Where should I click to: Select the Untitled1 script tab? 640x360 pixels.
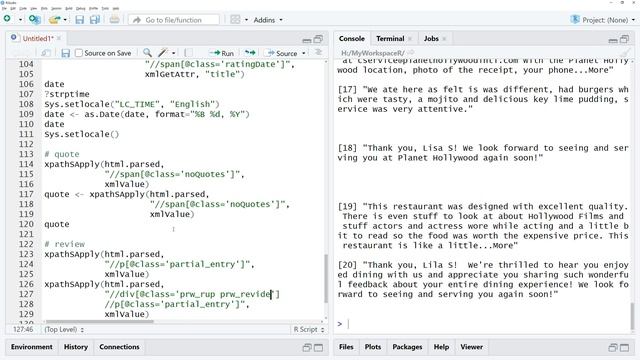[38, 38]
